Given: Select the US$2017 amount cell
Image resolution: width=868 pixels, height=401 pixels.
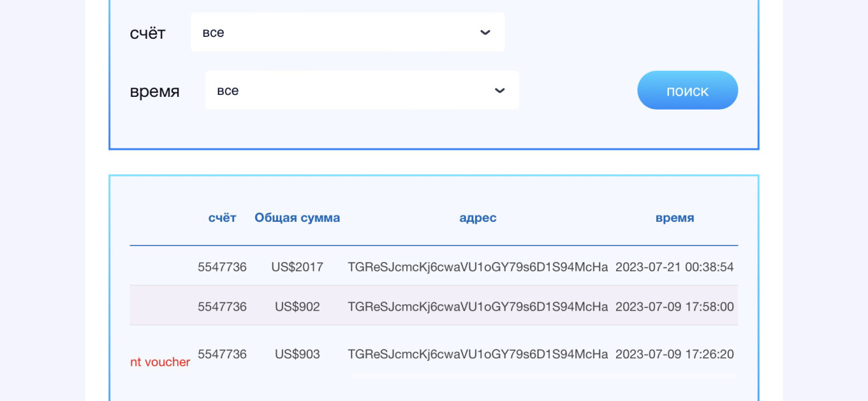Looking at the screenshot, I should [297, 267].
